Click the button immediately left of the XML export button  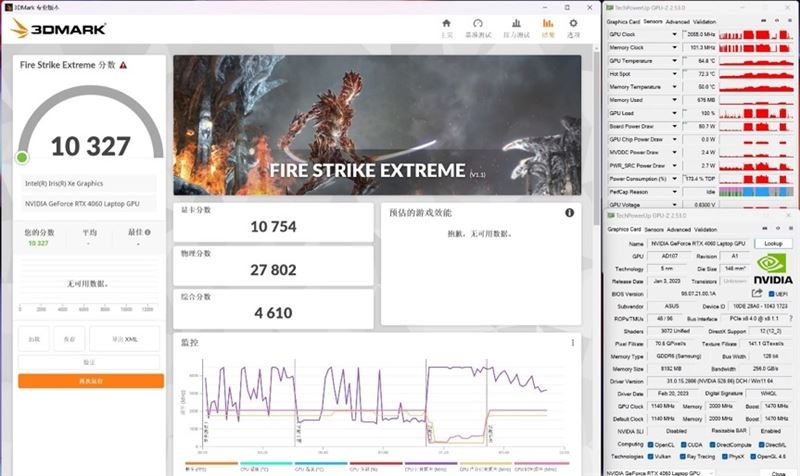(69, 339)
